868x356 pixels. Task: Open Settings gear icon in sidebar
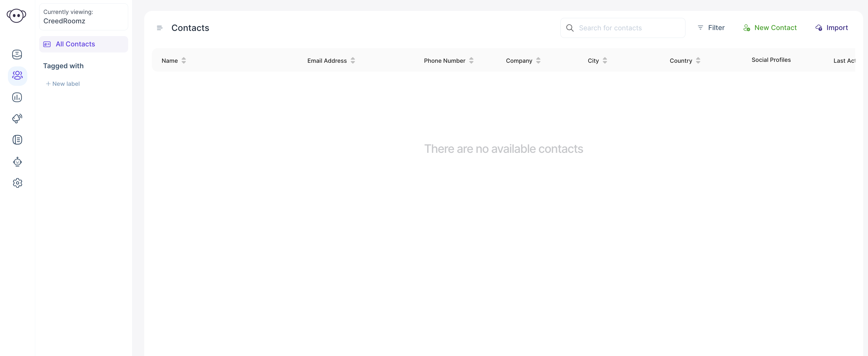(x=17, y=183)
